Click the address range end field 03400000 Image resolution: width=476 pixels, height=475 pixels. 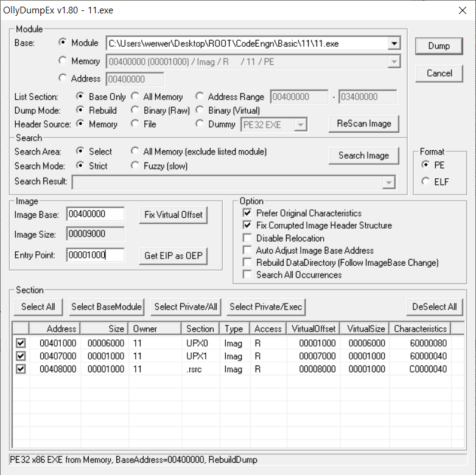[x=368, y=97]
